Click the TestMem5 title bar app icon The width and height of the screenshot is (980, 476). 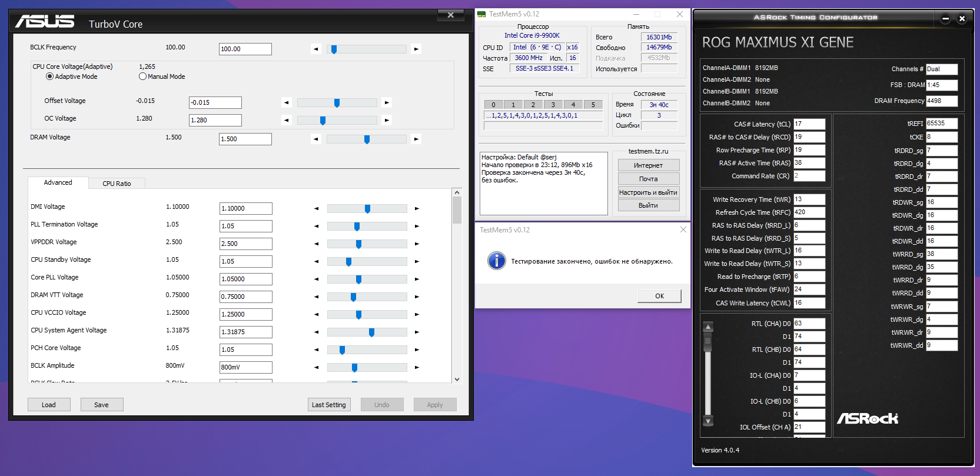point(481,14)
